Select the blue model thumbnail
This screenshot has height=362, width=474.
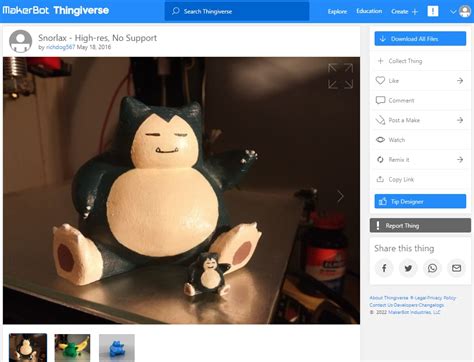(x=117, y=348)
